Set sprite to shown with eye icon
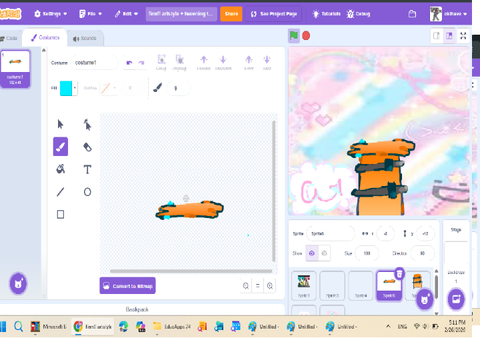Image resolution: width=480 pixels, height=360 pixels. [312, 253]
